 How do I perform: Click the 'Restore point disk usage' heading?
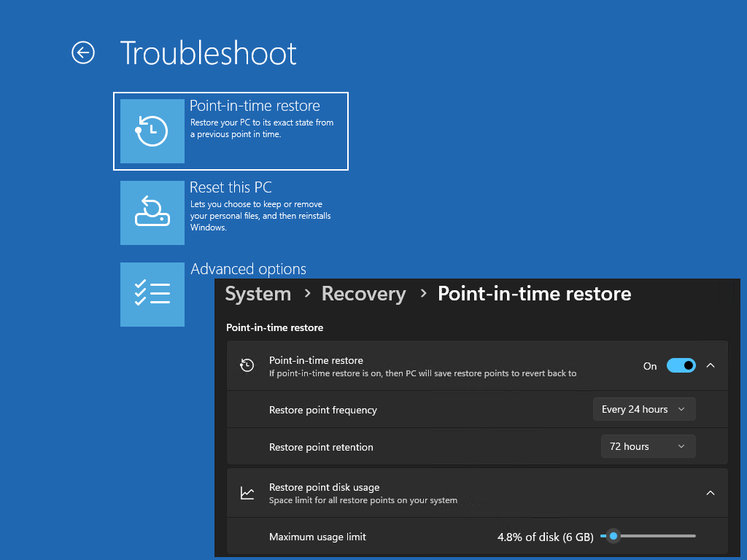(x=324, y=487)
